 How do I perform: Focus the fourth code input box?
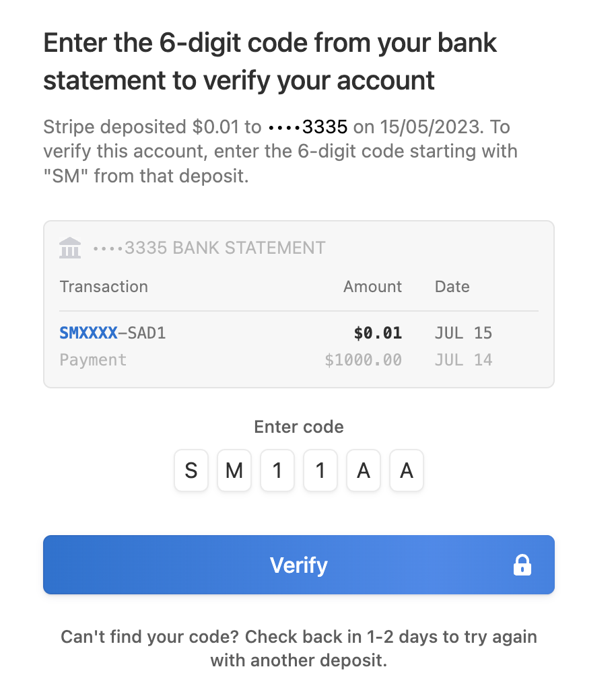(320, 470)
